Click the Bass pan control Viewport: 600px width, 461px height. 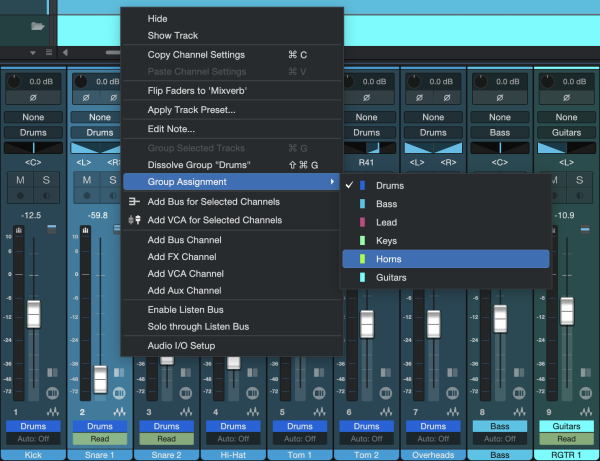pyautogui.click(x=500, y=148)
